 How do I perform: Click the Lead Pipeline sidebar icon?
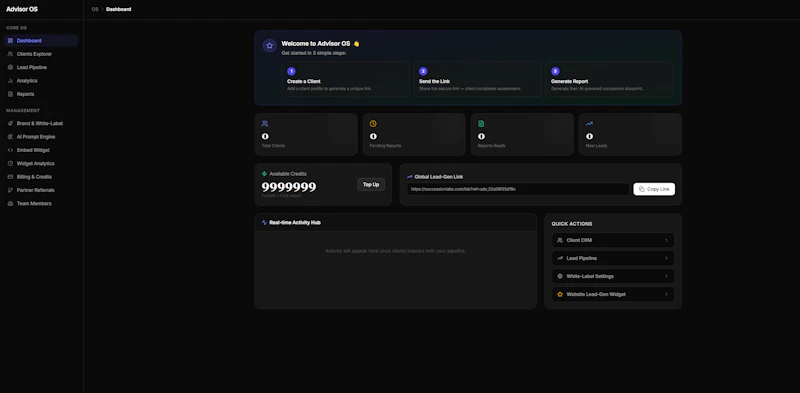[10, 67]
